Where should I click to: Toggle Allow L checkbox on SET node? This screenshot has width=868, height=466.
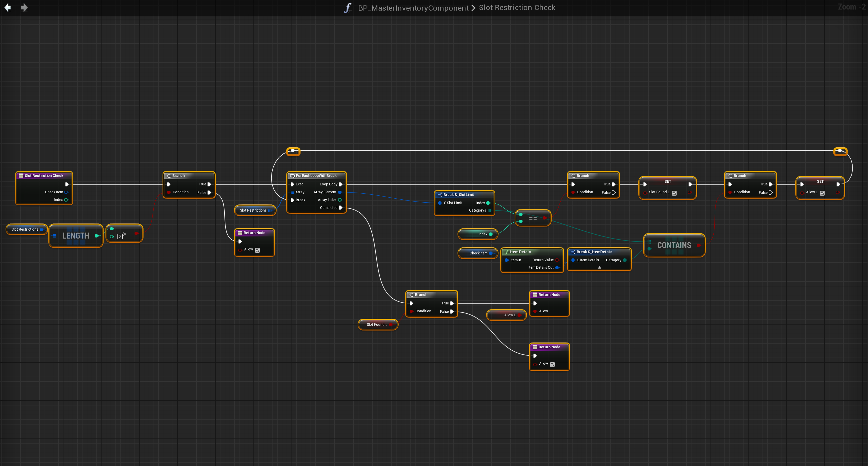(x=822, y=193)
